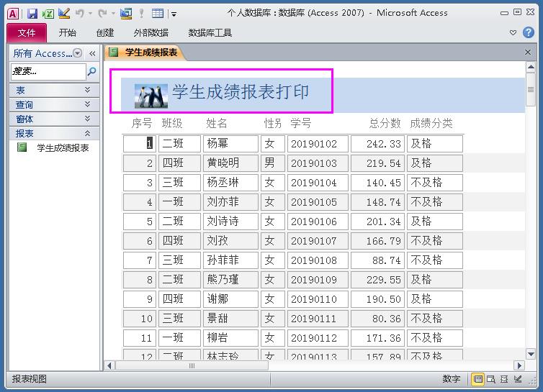Click the 成绩分类 column header label
The height and width of the screenshot is (392, 543).
[431, 123]
